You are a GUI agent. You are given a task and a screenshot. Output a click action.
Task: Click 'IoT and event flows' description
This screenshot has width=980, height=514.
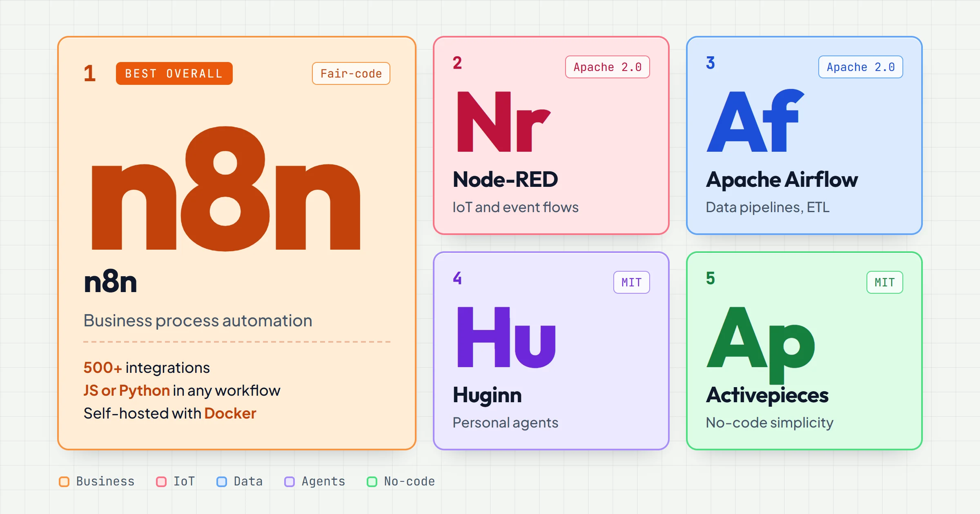point(515,207)
